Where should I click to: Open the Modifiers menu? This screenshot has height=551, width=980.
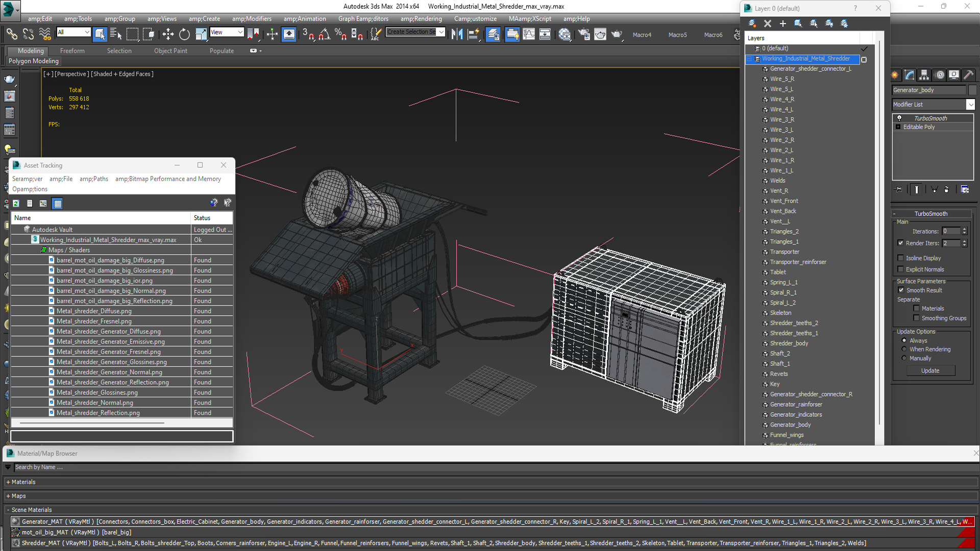(252, 19)
